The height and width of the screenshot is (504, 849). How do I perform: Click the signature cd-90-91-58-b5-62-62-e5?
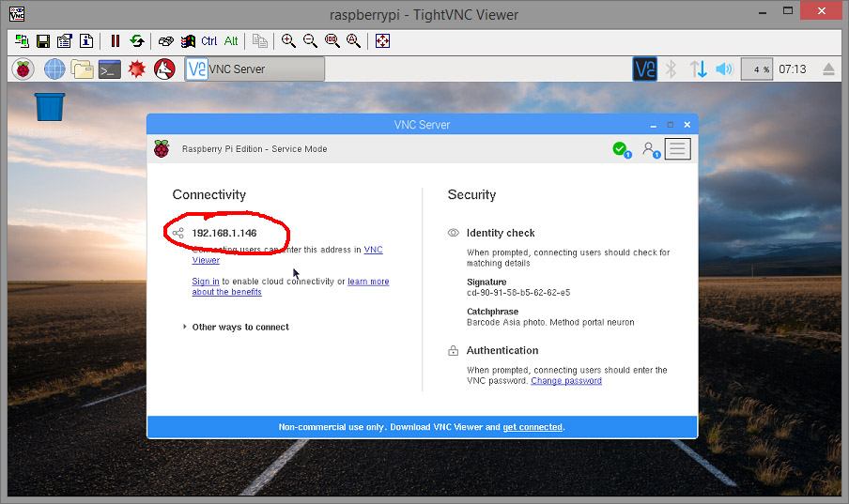[x=518, y=293]
